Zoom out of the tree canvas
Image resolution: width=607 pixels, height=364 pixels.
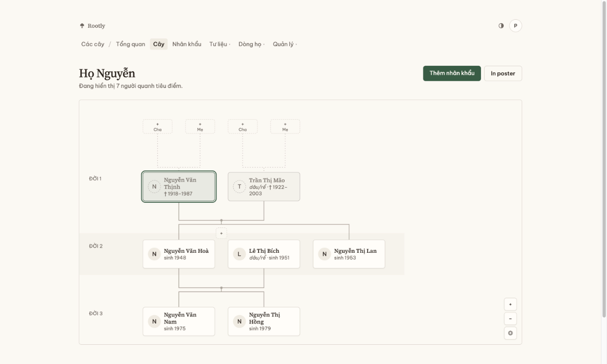pyautogui.click(x=510, y=319)
